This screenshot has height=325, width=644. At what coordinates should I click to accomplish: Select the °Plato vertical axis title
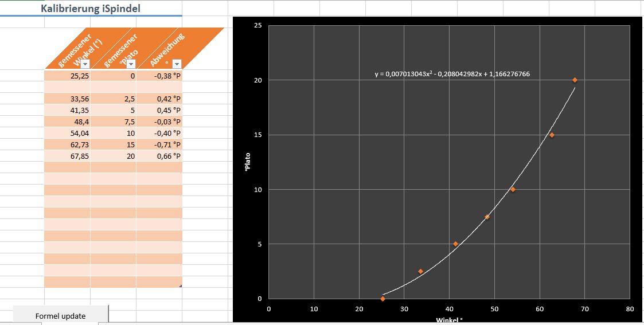coord(248,162)
